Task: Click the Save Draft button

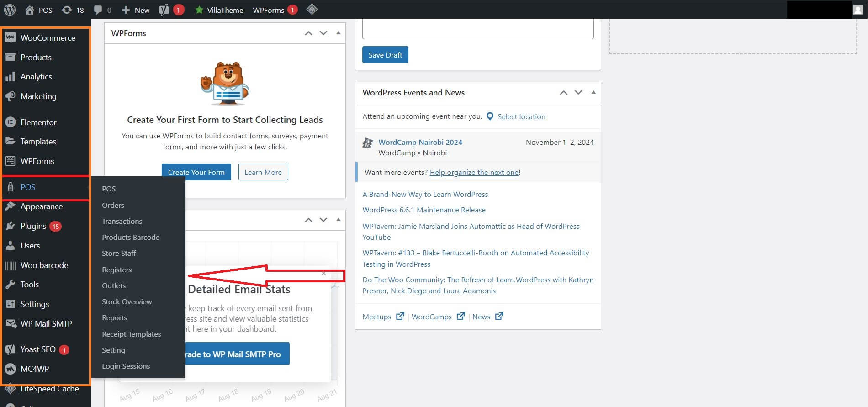Action: pyautogui.click(x=385, y=55)
